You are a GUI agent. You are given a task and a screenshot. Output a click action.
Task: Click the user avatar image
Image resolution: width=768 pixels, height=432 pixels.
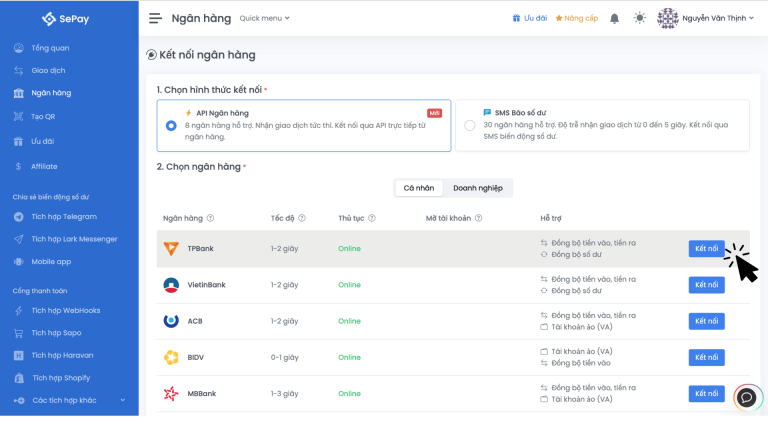point(667,18)
